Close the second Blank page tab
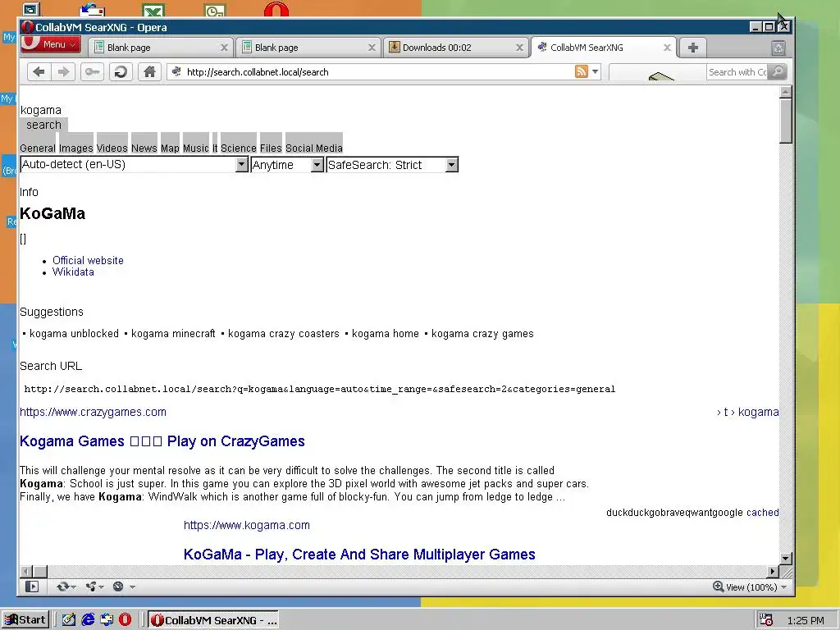840x630 pixels. [x=372, y=48]
